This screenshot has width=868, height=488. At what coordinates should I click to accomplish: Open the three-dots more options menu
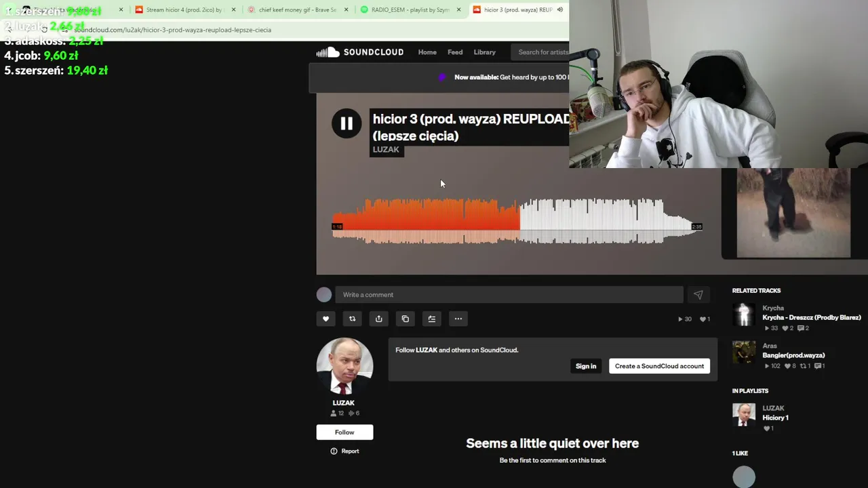(458, 319)
